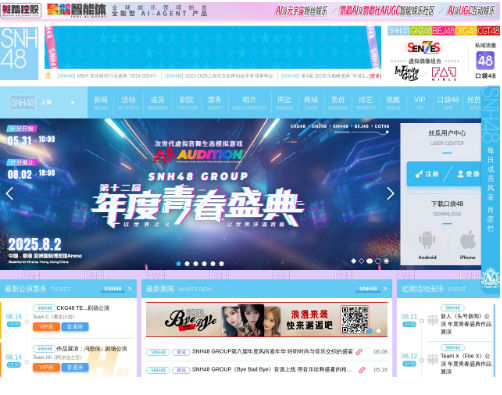Open the 视频 Video menu
The image size is (502, 395).
coord(393,103)
